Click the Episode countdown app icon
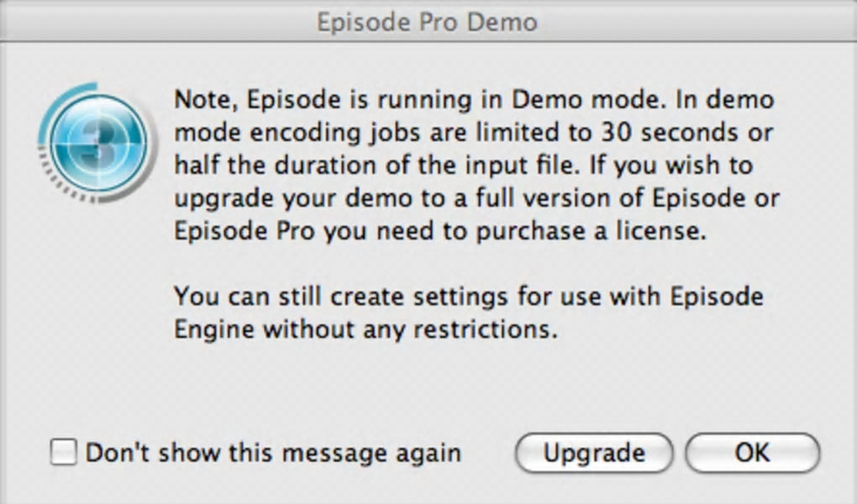Image resolution: width=857 pixels, height=504 pixels. pos(97,143)
